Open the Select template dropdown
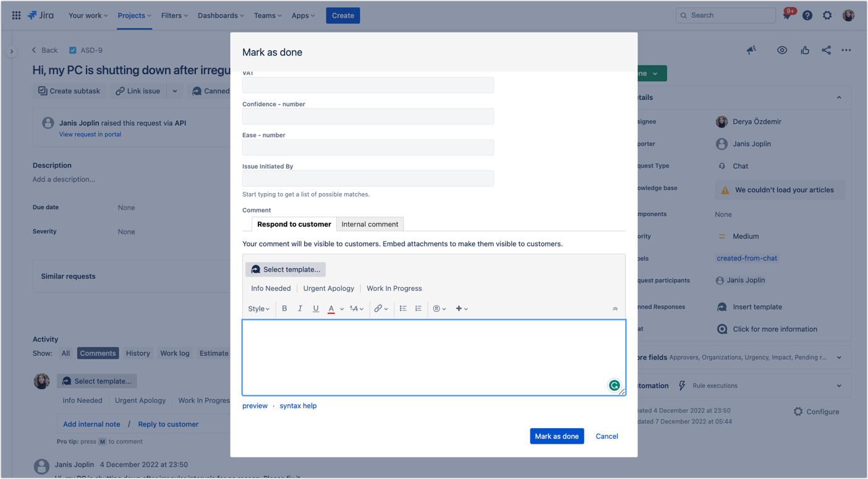Viewport: 868px width, 479px height. [285, 269]
